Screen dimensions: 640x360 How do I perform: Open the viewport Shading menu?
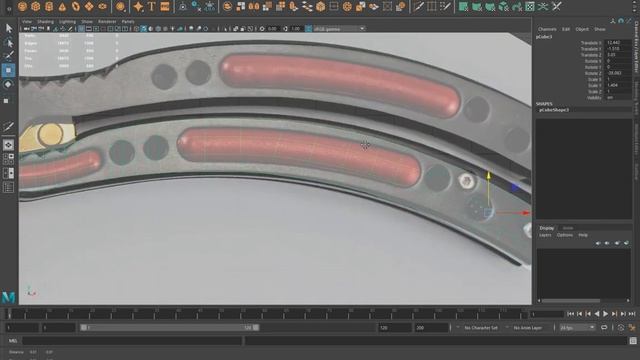click(45, 21)
